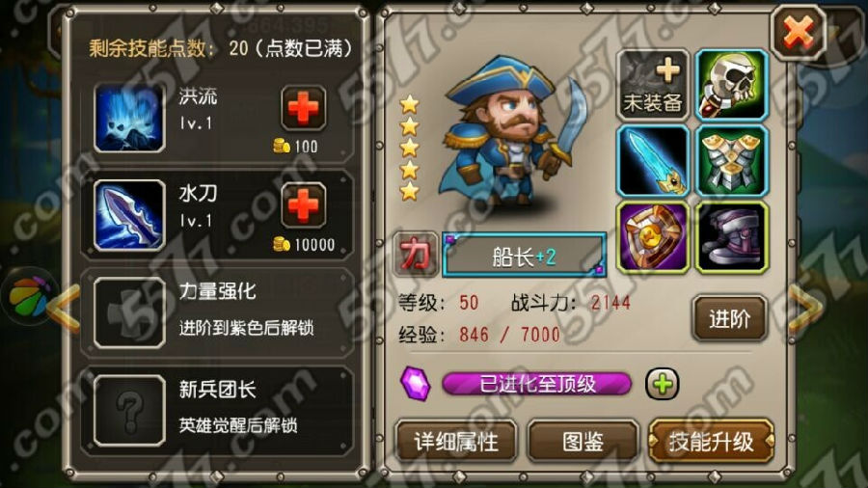Tap the skull ring equipment slot
Image resolution: width=868 pixels, height=488 pixels.
coord(731,85)
